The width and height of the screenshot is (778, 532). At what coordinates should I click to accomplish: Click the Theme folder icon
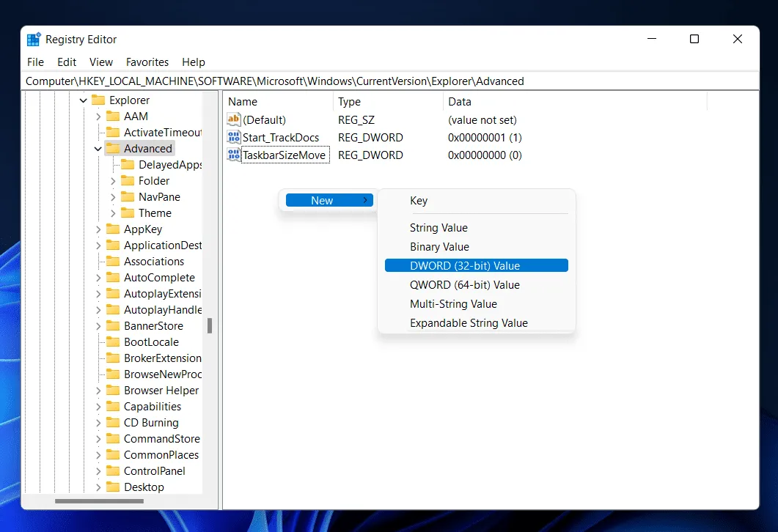(x=128, y=213)
